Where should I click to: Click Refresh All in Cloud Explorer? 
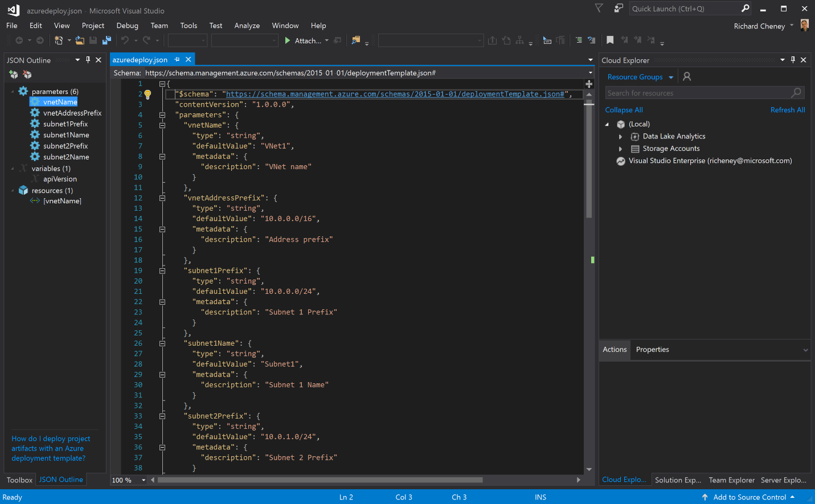click(788, 110)
